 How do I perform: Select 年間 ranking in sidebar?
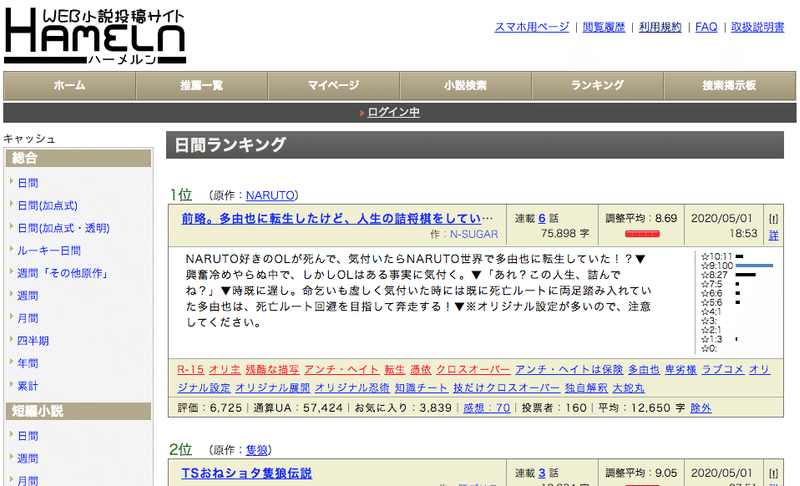28,363
